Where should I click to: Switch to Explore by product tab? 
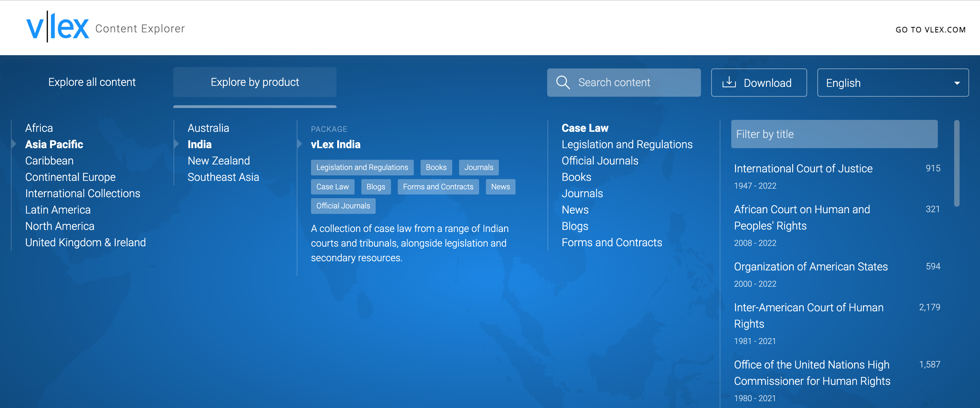[x=255, y=82]
